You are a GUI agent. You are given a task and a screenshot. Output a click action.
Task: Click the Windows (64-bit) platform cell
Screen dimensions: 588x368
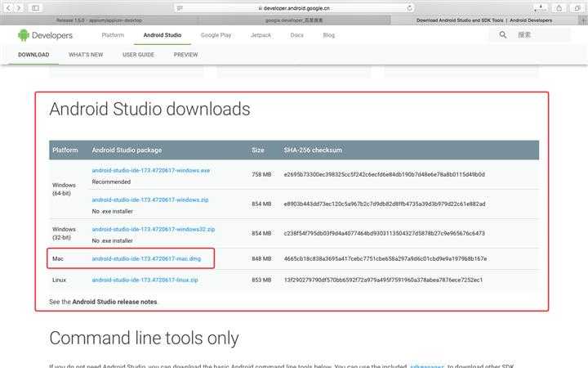coord(64,189)
